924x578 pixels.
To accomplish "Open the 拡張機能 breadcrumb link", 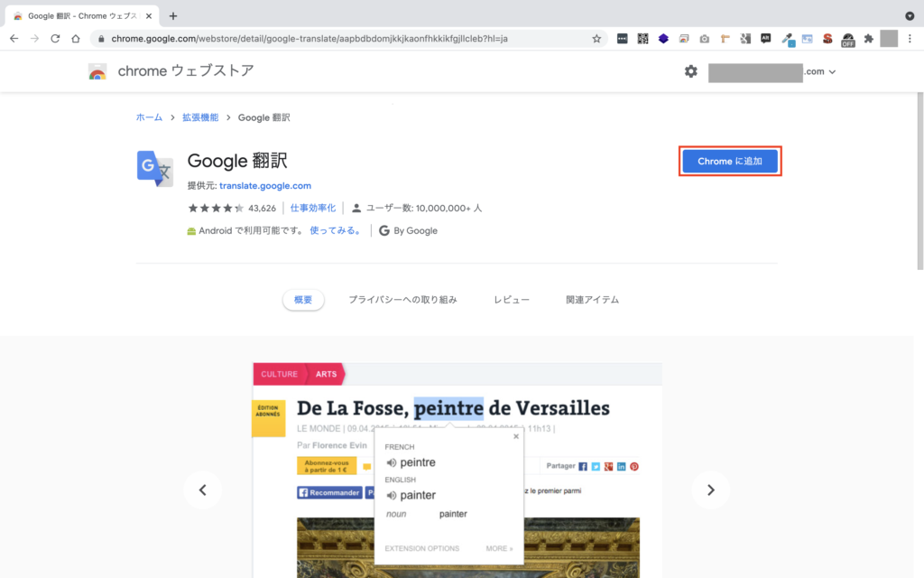I will click(x=200, y=117).
